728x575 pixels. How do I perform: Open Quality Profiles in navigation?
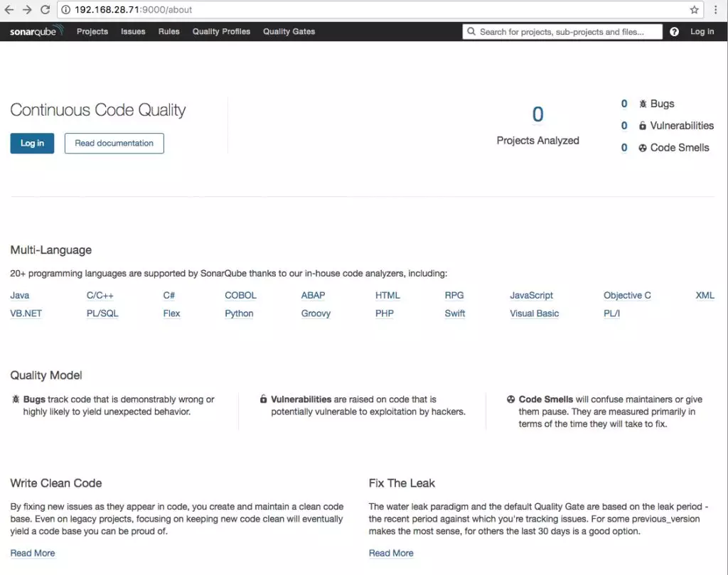[221, 31]
